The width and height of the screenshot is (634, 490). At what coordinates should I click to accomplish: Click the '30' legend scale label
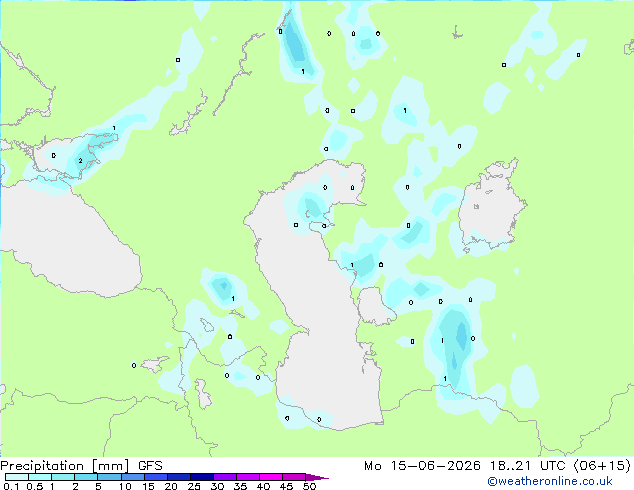pos(217,486)
